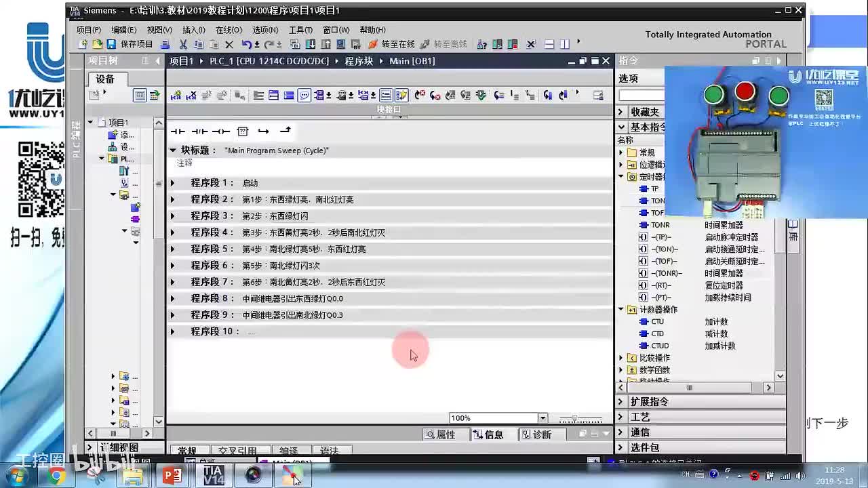Image resolution: width=868 pixels, height=488 pixels.
Task: Open the 在线(O) menu
Action: [229, 30]
